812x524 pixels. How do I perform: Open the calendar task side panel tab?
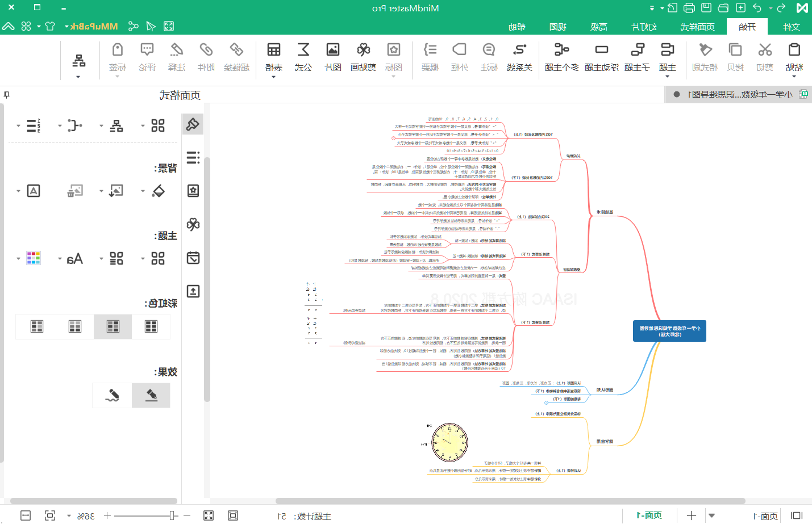point(193,258)
